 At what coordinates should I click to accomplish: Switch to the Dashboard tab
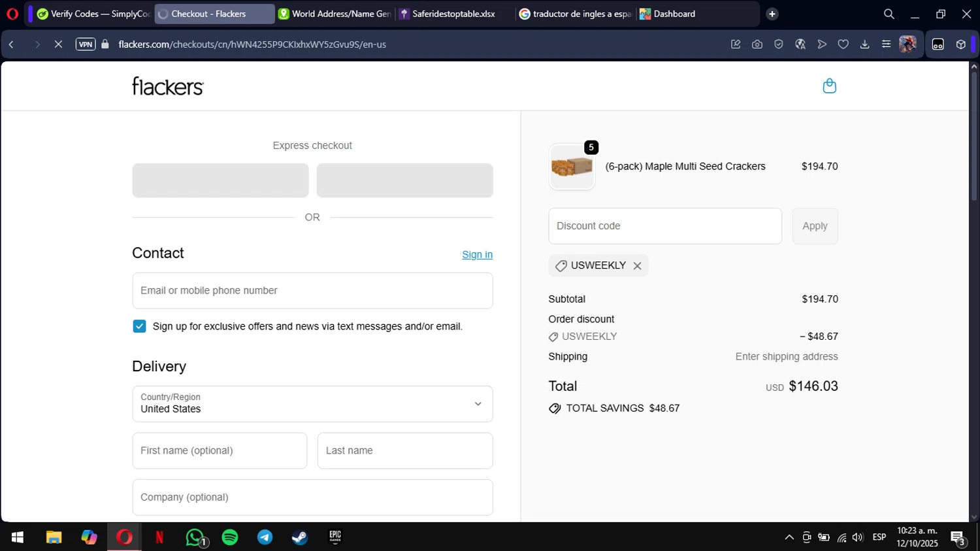[696, 14]
